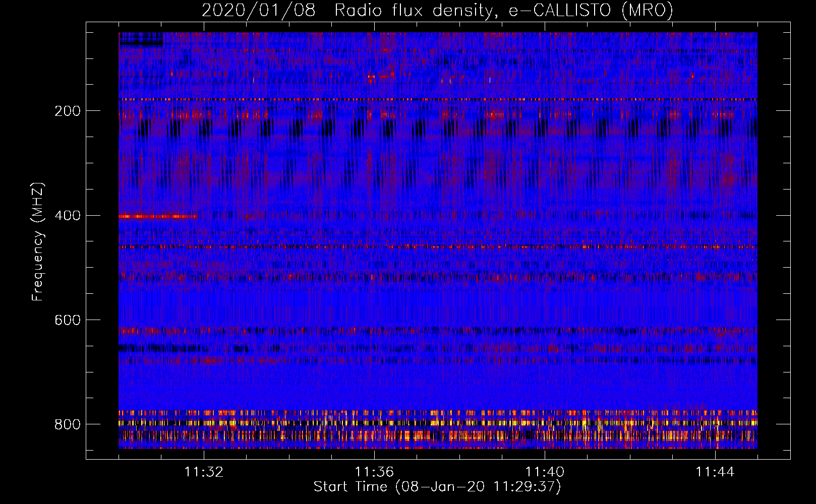Select the 400 frequency tick label
The width and height of the screenshot is (816, 504).
point(68,216)
